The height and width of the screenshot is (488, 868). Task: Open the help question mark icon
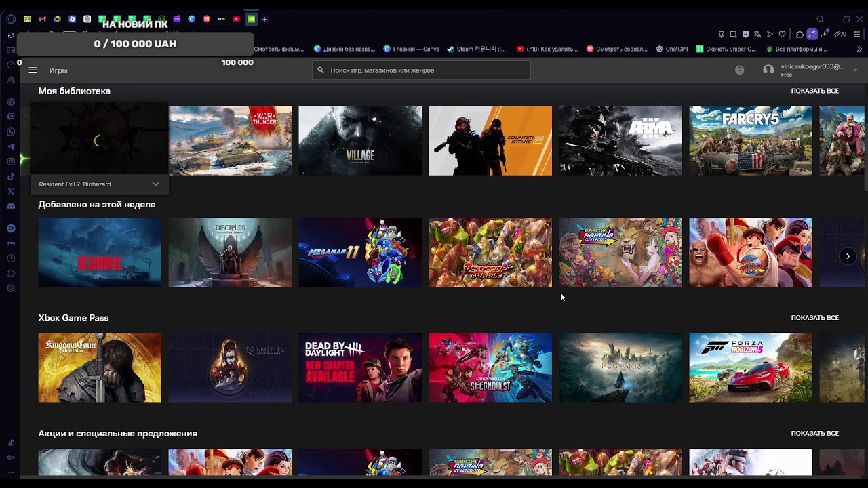click(740, 70)
